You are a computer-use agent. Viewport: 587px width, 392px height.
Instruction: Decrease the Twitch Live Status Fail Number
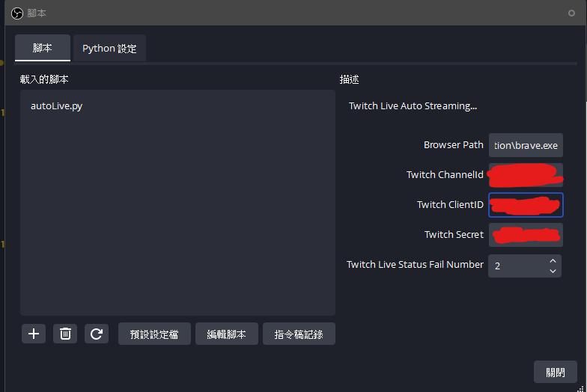coord(553,271)
